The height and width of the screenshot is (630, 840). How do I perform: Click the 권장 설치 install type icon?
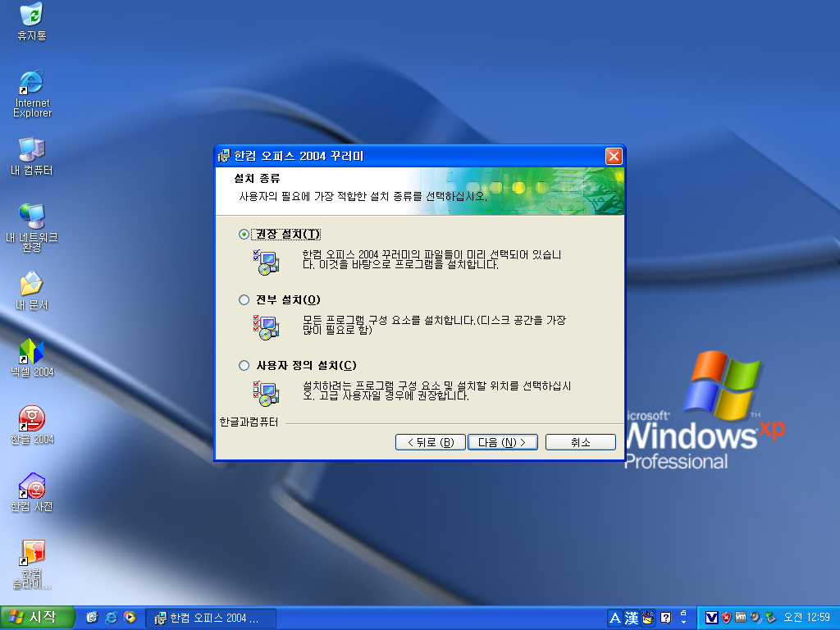267,262
